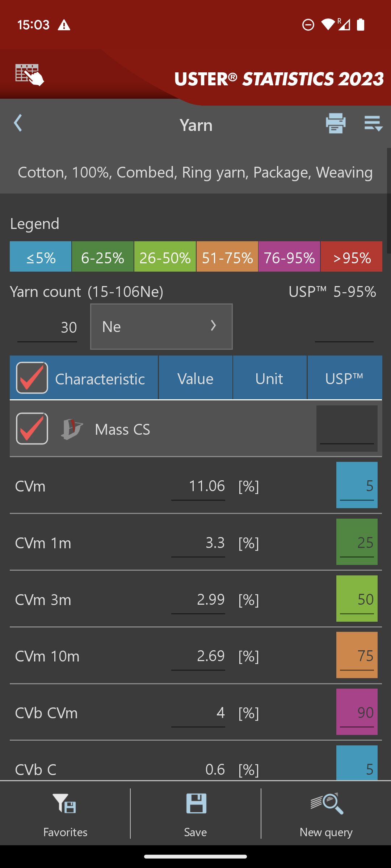Select the Value column header

tap(195, 378)
